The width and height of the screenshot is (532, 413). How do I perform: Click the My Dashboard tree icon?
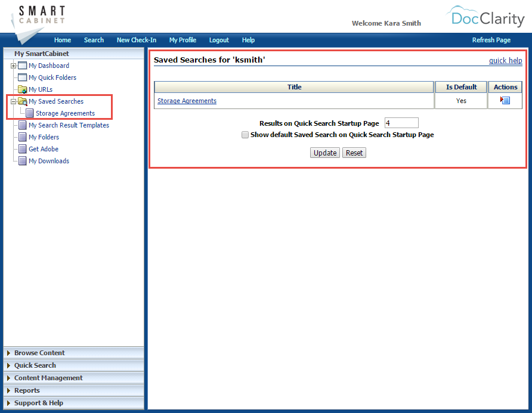[23, 66]
